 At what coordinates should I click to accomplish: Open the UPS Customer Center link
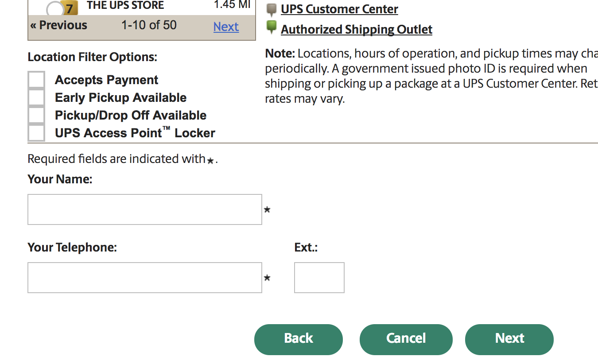point(339,9)
